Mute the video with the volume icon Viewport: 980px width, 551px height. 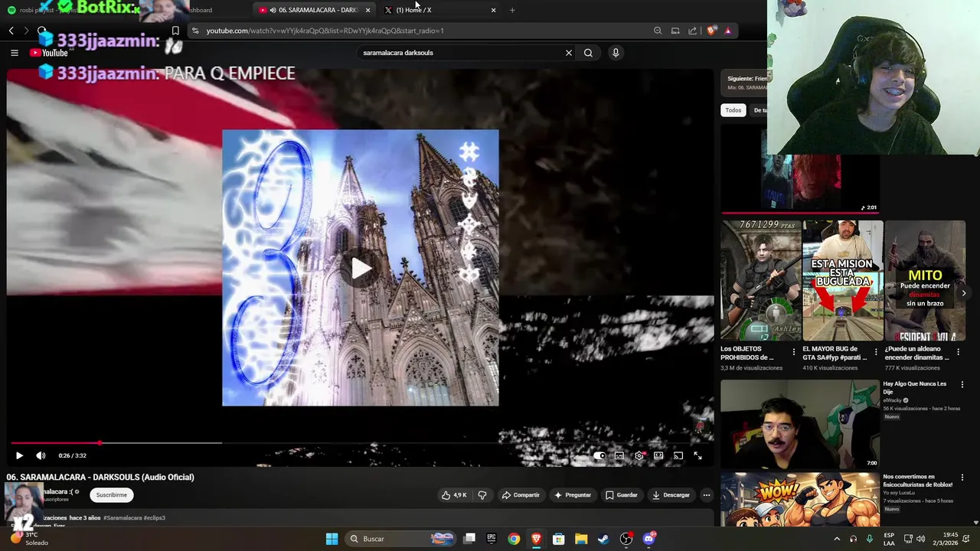click(41, 455)
